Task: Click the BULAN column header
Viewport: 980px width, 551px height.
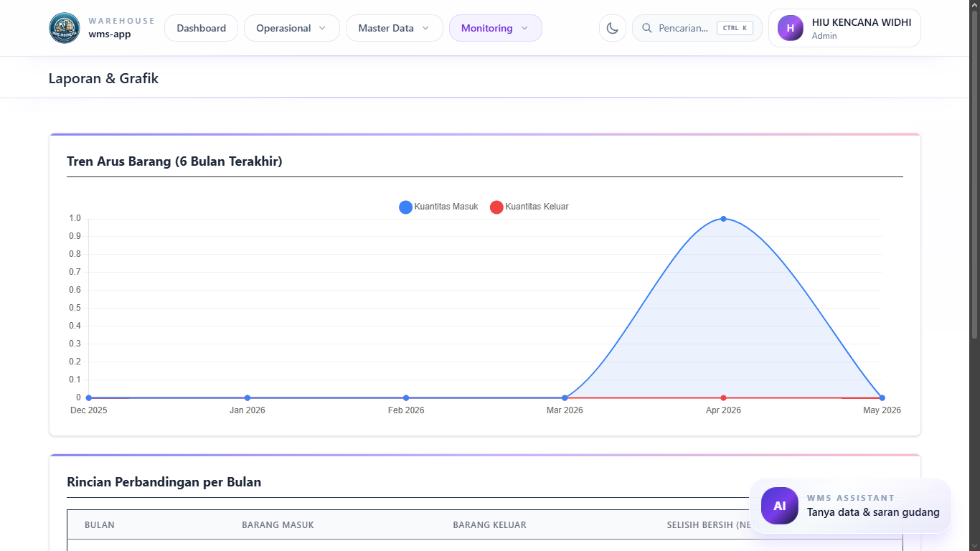Action: point(100,524)
